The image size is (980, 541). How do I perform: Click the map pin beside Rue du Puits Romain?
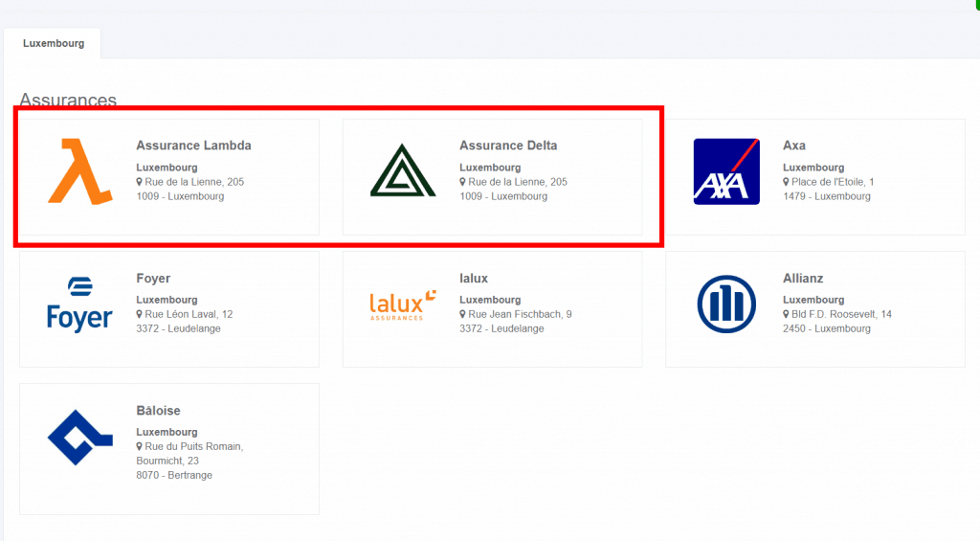point(140,446)
